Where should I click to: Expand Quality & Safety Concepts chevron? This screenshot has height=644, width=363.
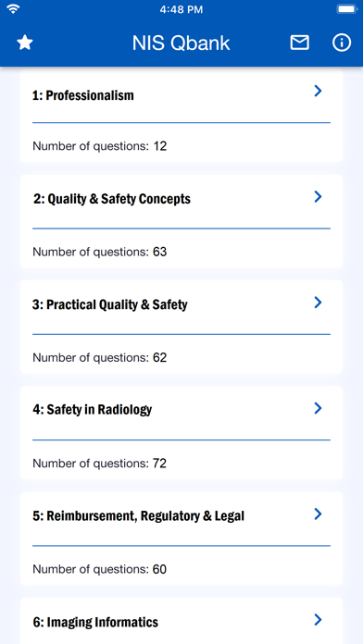[x=318, y=197]
